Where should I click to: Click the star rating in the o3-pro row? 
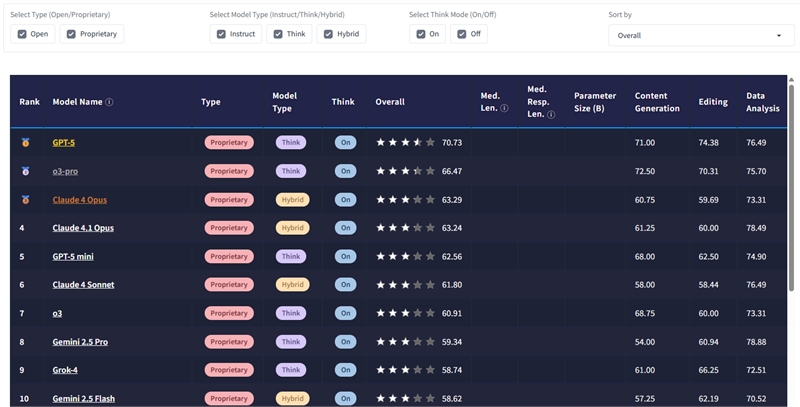(406, 171)
